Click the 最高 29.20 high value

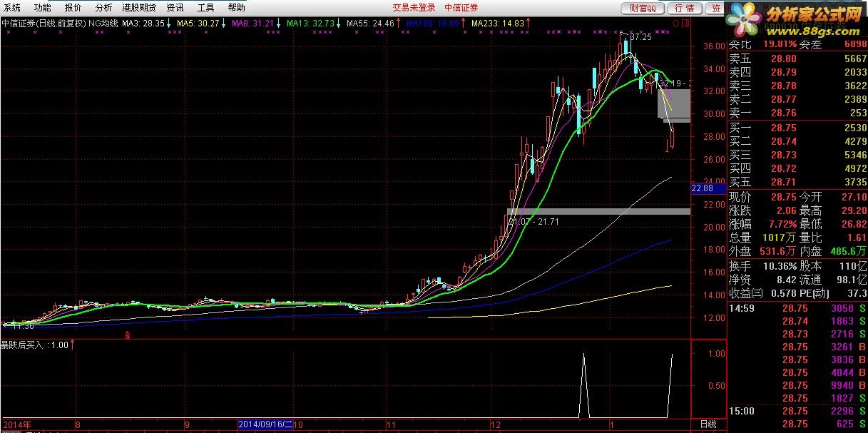click(854, 210)
